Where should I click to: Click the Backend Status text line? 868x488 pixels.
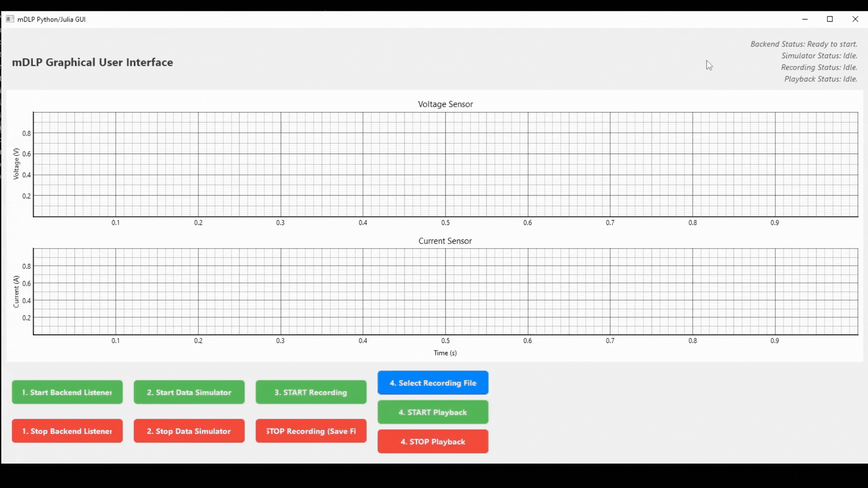[x=804, y=44]
